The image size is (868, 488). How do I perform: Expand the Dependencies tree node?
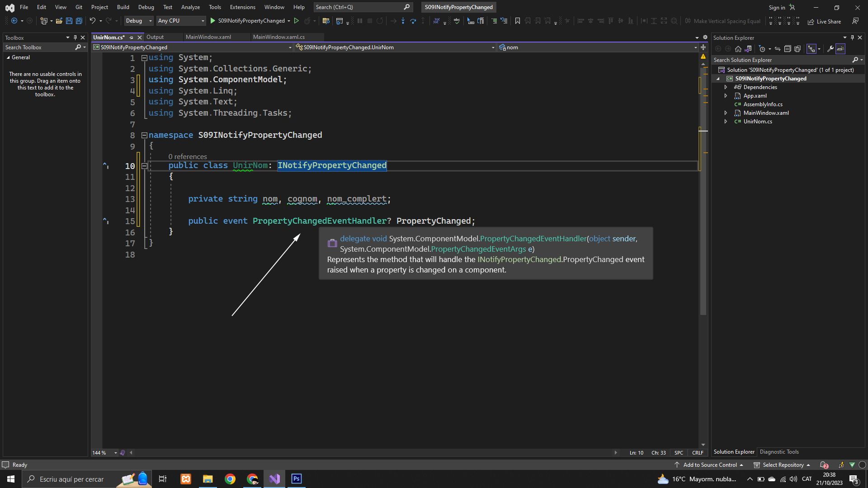pos(726,87)
